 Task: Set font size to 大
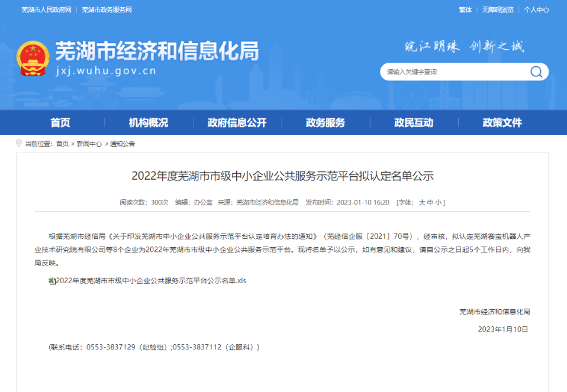point(422,202)
